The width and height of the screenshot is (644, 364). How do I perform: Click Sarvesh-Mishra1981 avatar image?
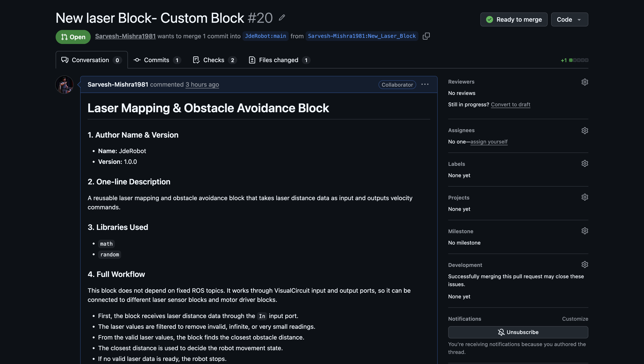click(x=64, y=84)
